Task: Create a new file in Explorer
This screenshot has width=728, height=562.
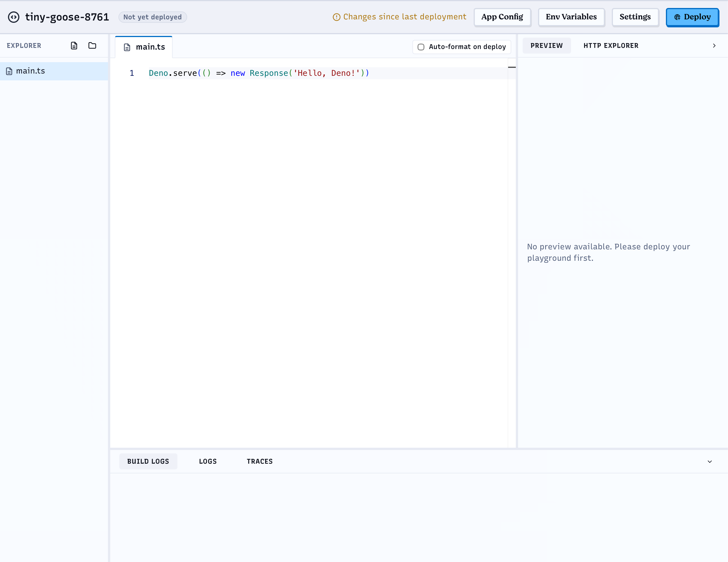Action: 74,46
